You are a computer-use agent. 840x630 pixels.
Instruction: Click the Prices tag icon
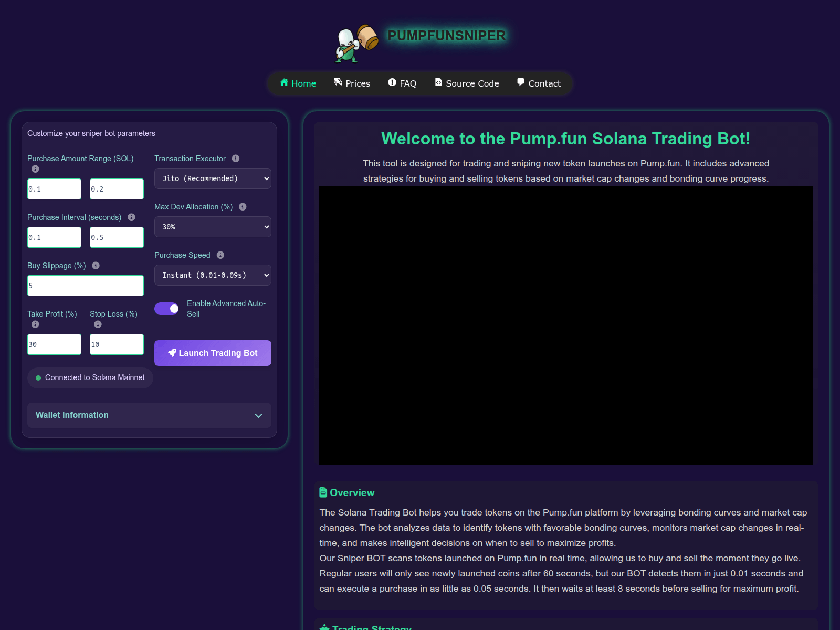point(338,82)
